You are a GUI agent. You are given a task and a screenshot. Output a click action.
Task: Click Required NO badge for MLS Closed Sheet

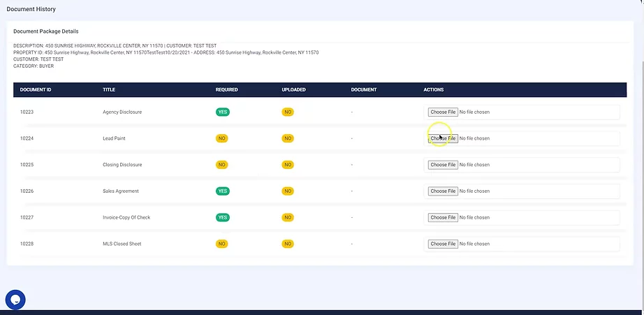point(222,244)
